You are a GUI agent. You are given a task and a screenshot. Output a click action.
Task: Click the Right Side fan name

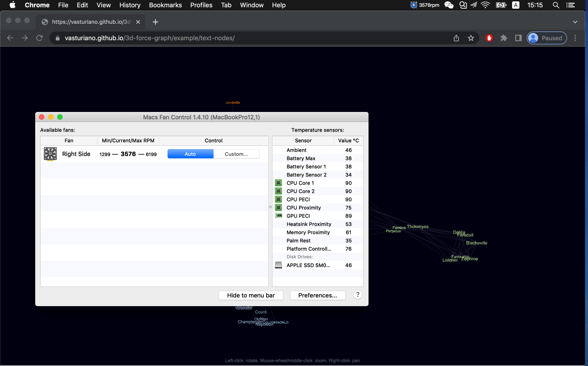click(x=76, y=154)
